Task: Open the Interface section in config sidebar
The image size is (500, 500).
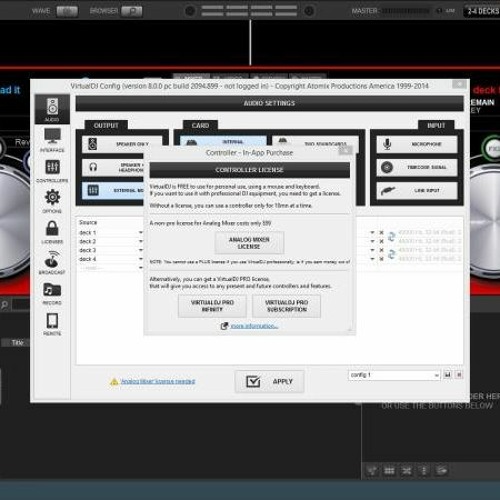Action: (x=52, y=140)
